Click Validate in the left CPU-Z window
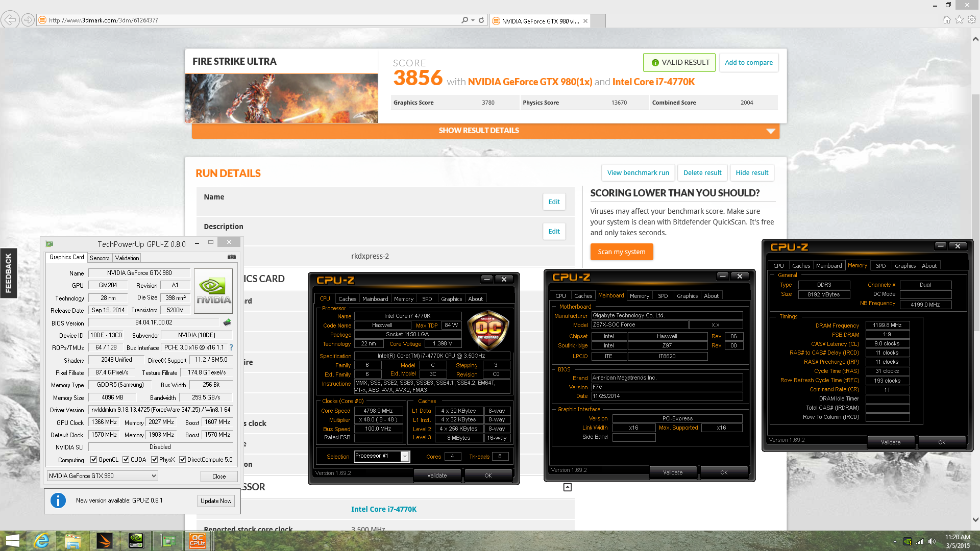980x551 pixels. pyautogui.click(x=437, y=475)
